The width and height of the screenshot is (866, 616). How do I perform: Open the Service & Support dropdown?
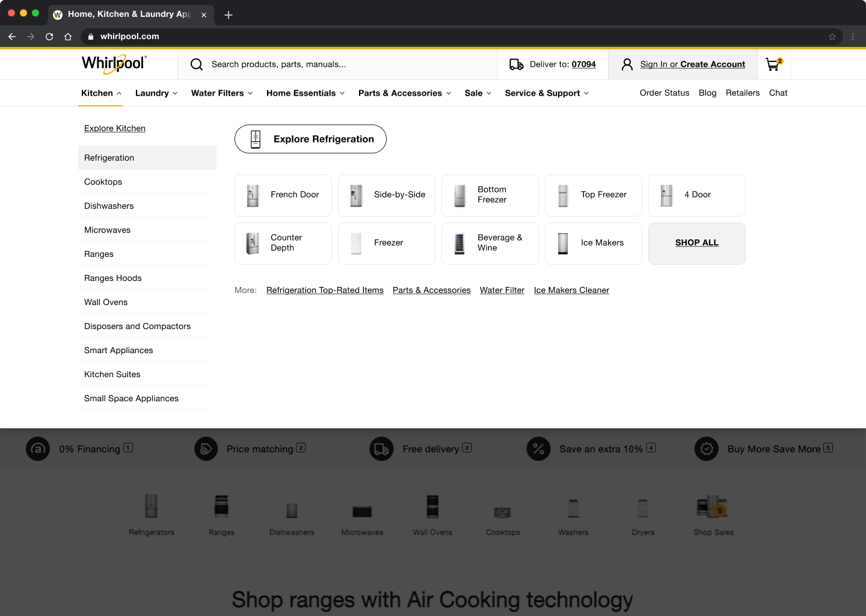point(546,93)
